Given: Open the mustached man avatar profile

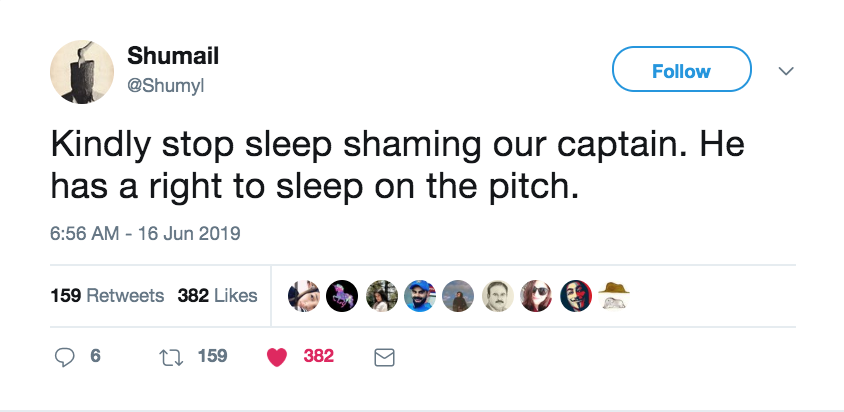Looking at the screenshot, I should coord(498,294).
